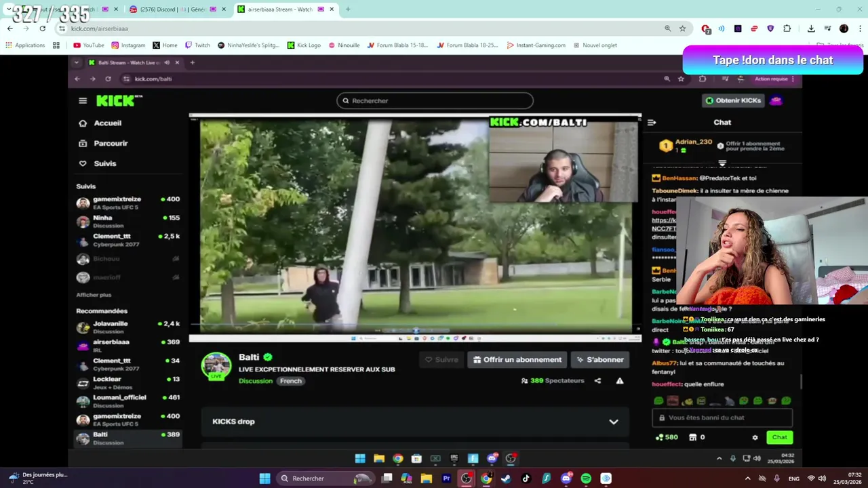
Task: Show hidden system tray icons chevron
Action: tap(747, 479)
